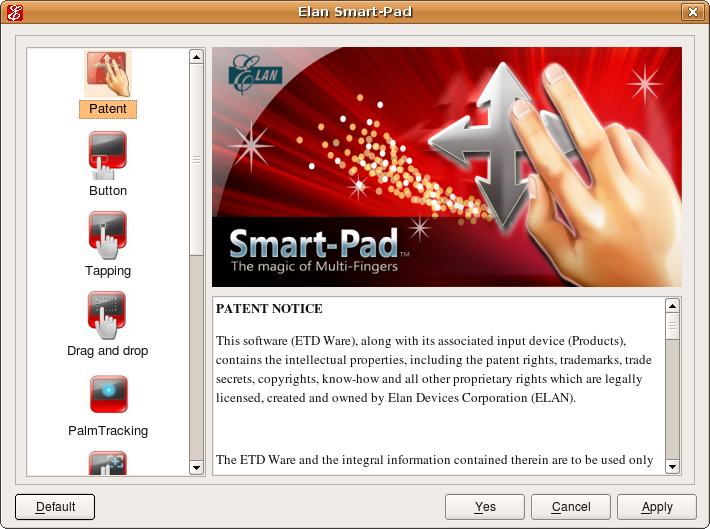Viewport: 710px width, 529px height.
Task: Click the Apply button
Action: click(x=657, y=507)
